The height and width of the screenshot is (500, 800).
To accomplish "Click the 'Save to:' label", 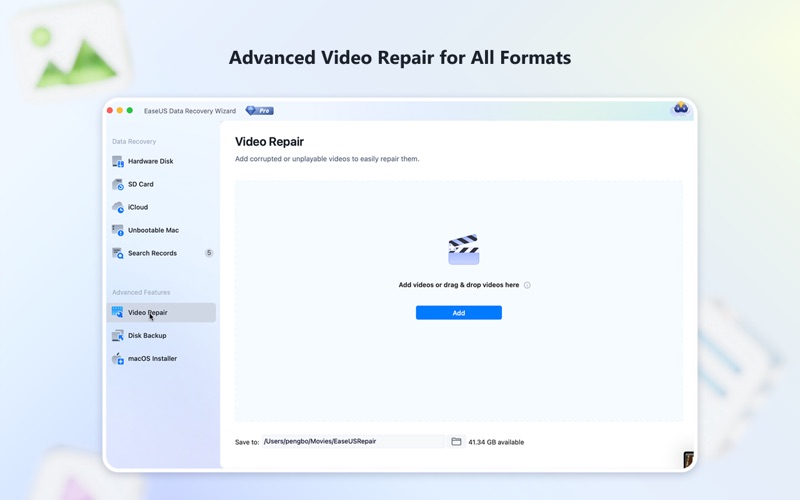I will click(x=247, y=442).
